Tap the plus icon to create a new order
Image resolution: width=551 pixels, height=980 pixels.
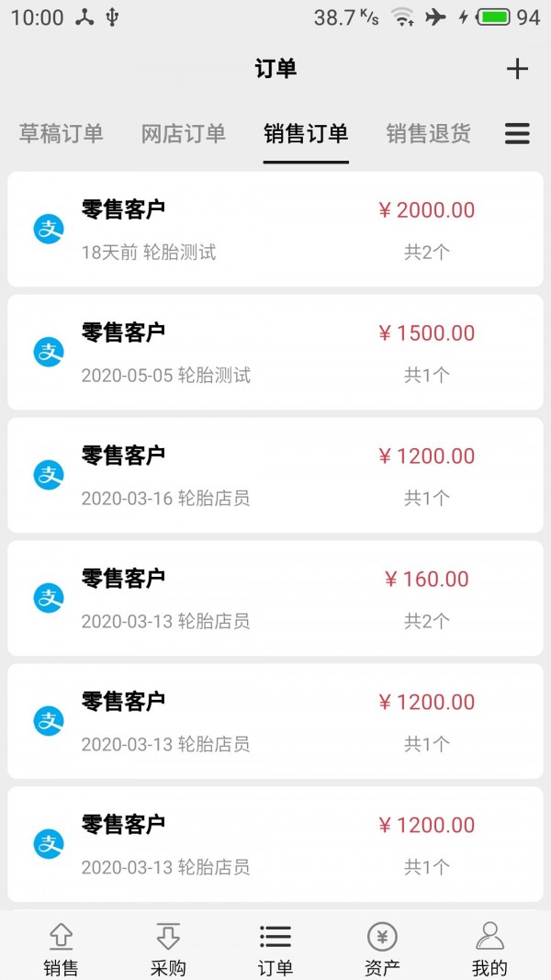pos(518,68)
